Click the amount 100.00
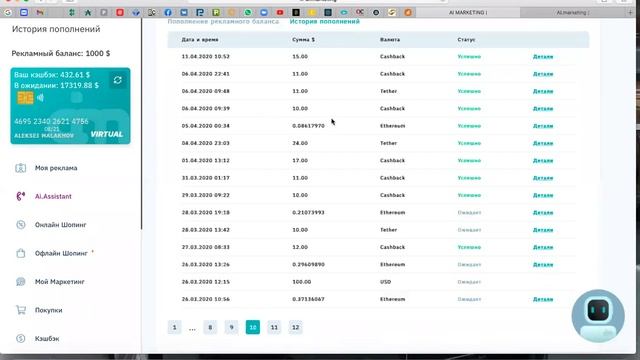This screenshot has height=360, width=640. [302, 282]
